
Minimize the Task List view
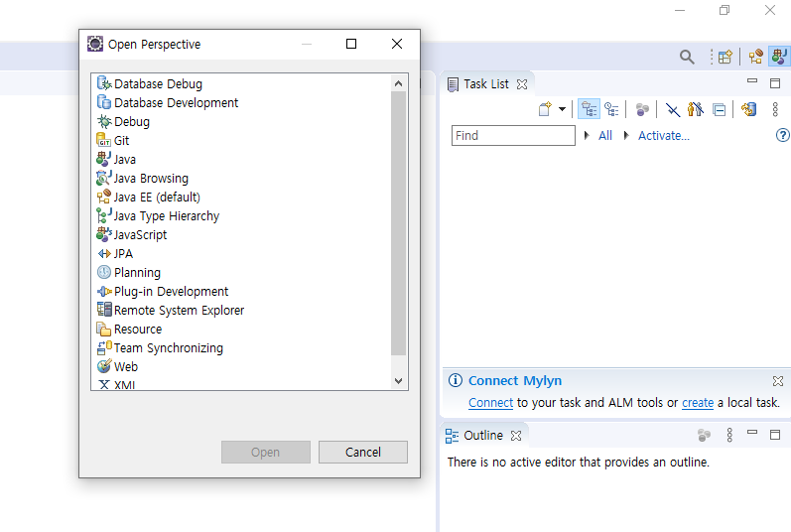coord(752,80)
